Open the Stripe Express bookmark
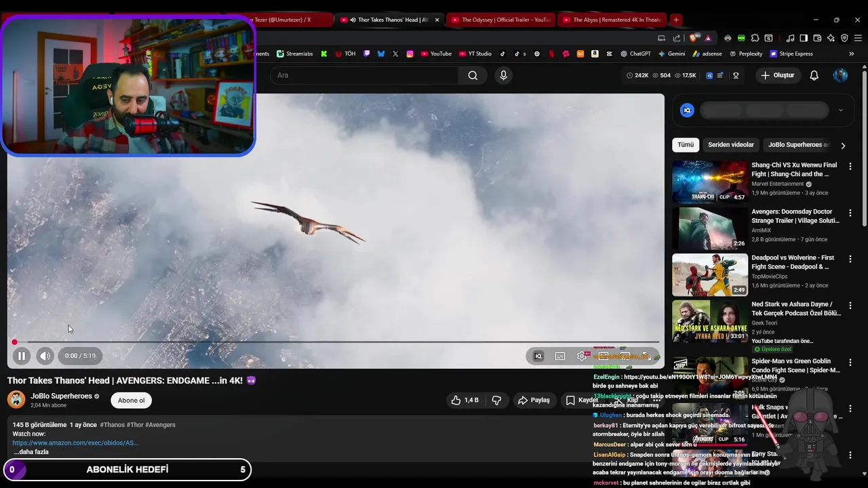This screenshot has width=868, height=488. pyautogui.click(x=791, y=54)
